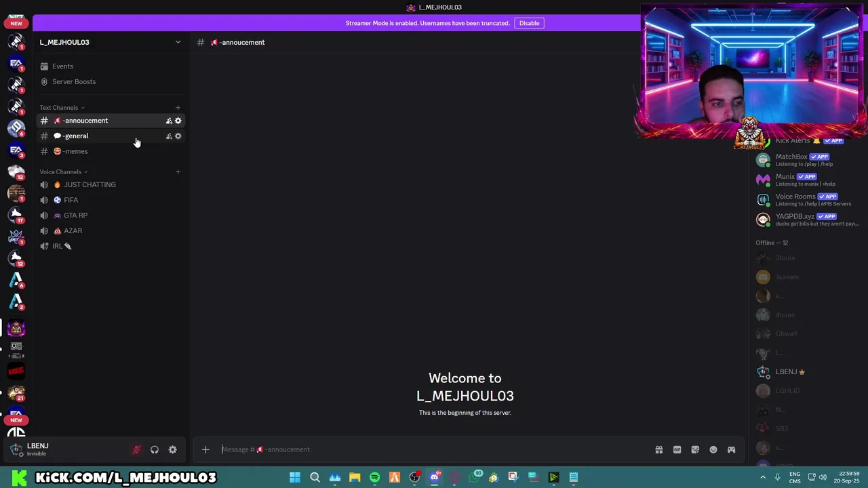Join the AZAR voice channel
The image size is (868, 488).
[110, 230]
